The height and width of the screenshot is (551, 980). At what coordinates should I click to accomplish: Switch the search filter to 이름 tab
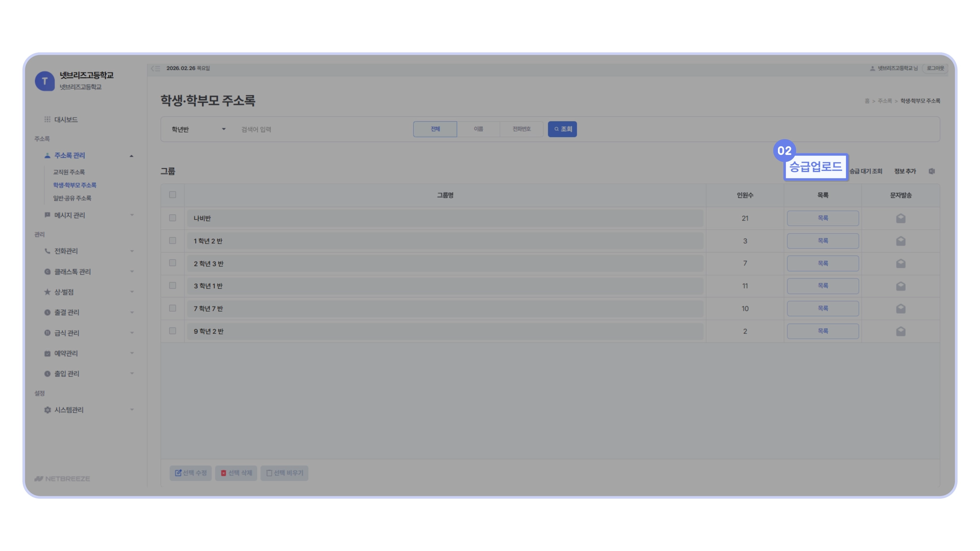tap(478, 129)
